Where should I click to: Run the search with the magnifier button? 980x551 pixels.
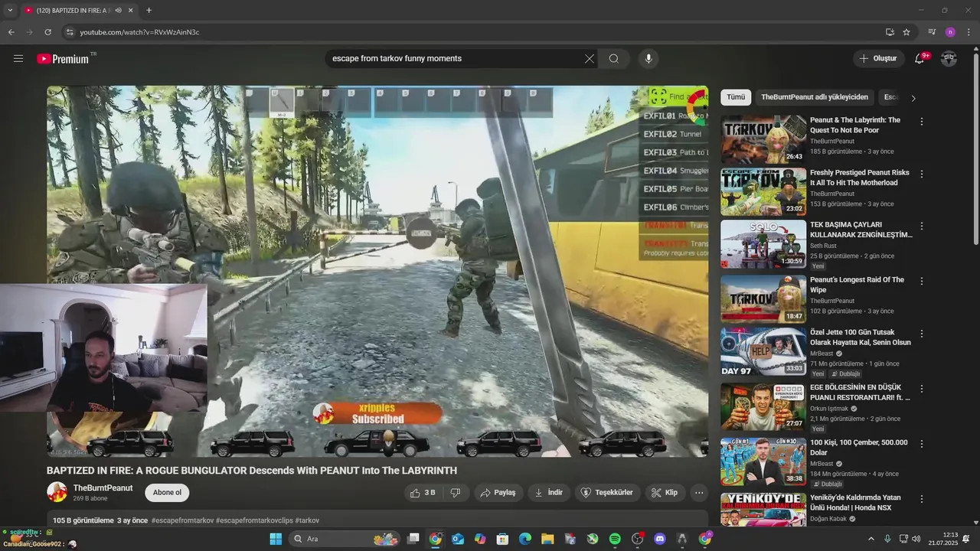(614, 58)
